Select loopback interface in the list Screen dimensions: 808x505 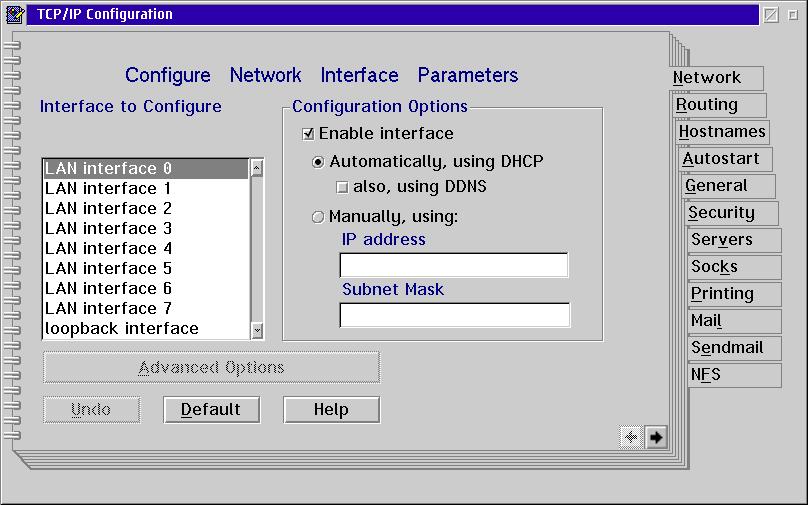click(122, 329)
